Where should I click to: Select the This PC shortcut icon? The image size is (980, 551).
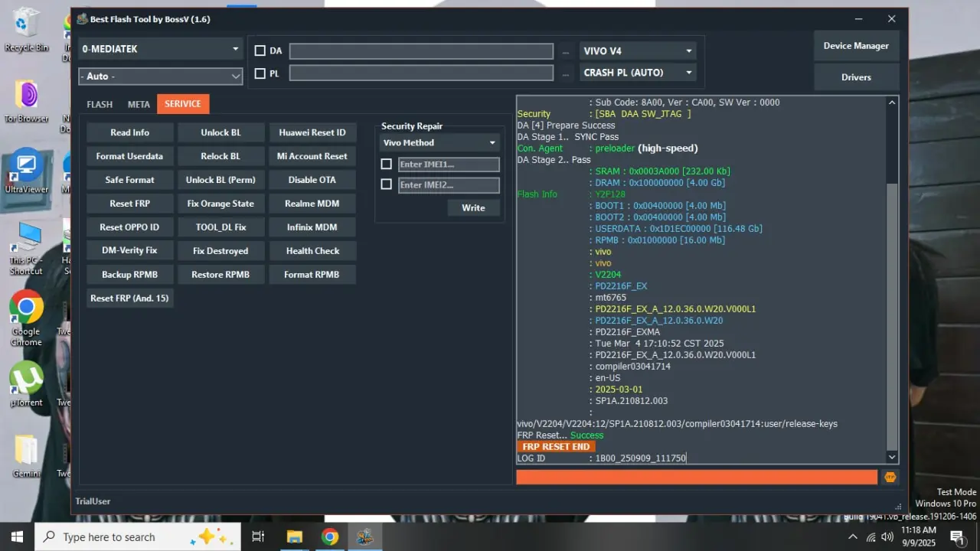(26, 248)
